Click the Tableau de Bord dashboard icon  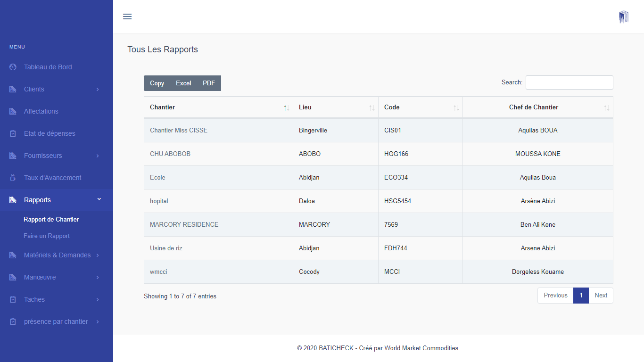(x=13, y=67)
